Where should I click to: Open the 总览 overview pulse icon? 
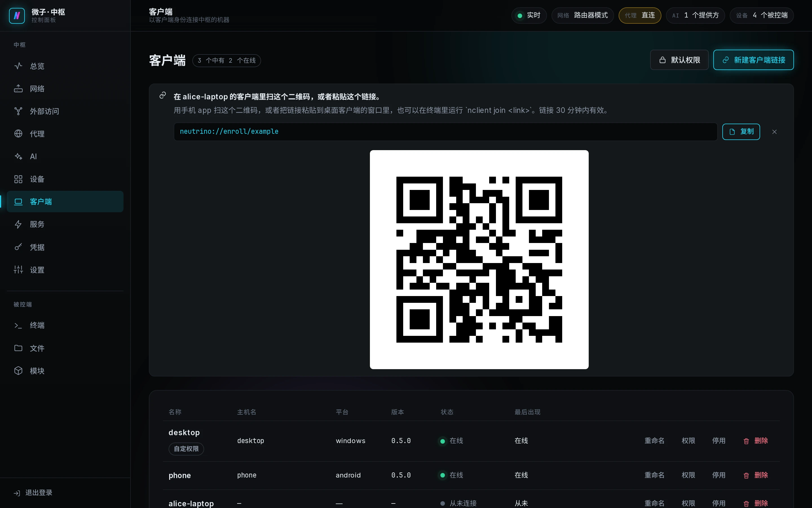tap(18, 66)
